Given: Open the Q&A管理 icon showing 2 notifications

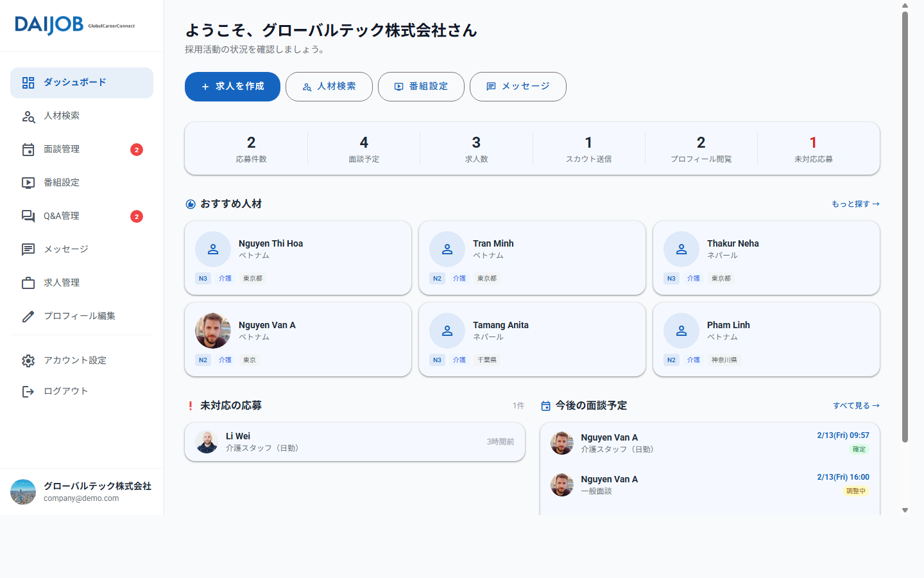Looking at the screenshot, I should click(x=28, y=216).
